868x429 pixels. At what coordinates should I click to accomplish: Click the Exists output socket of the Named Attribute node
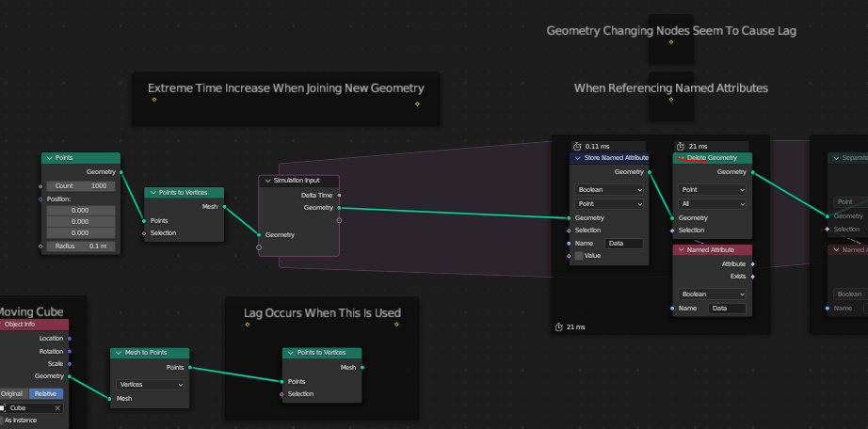coord(752,277)
